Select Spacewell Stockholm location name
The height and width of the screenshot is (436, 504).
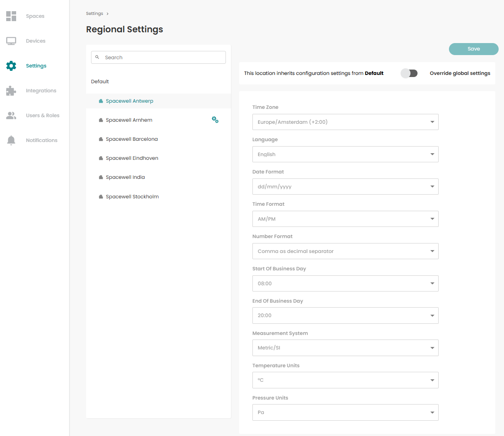coord(132,197)
